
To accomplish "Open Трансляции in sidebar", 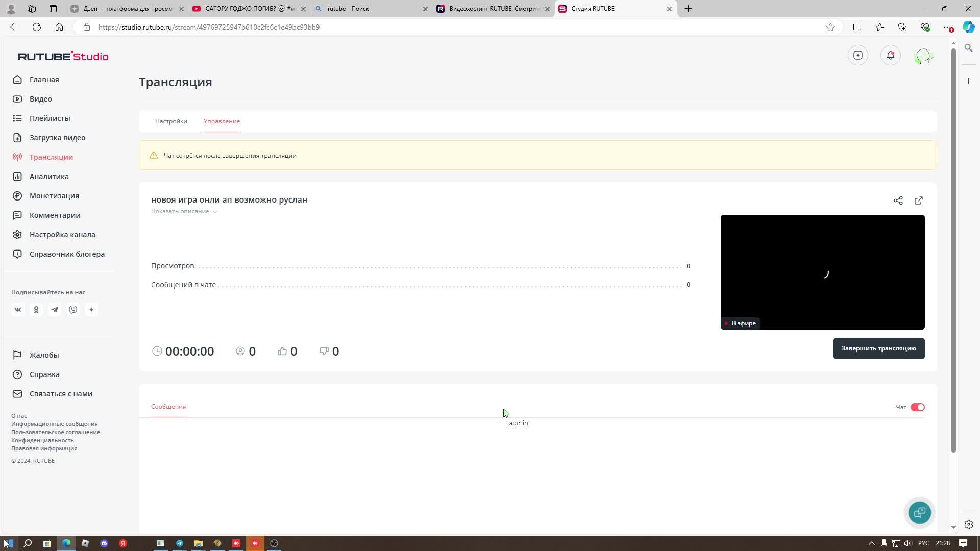I will pos(51,157).
